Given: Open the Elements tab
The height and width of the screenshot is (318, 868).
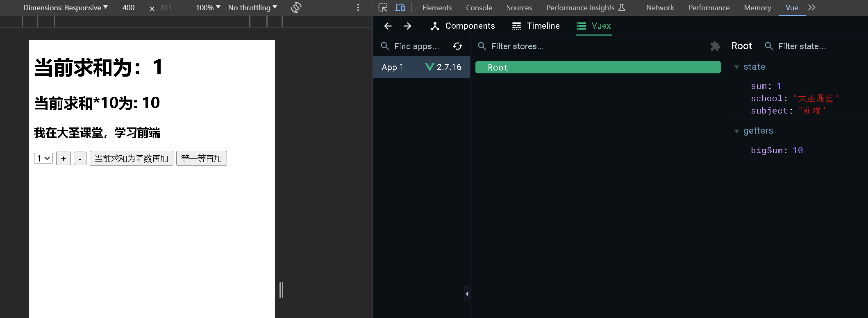Looking at the screenshot, I should pos(437,7).
